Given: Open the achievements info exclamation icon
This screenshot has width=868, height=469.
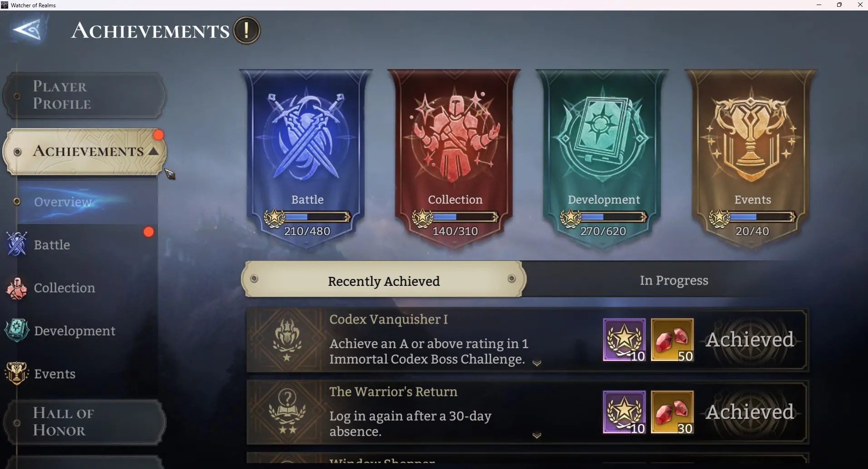Looking at the screenshot, I should [x=247, y=30].
